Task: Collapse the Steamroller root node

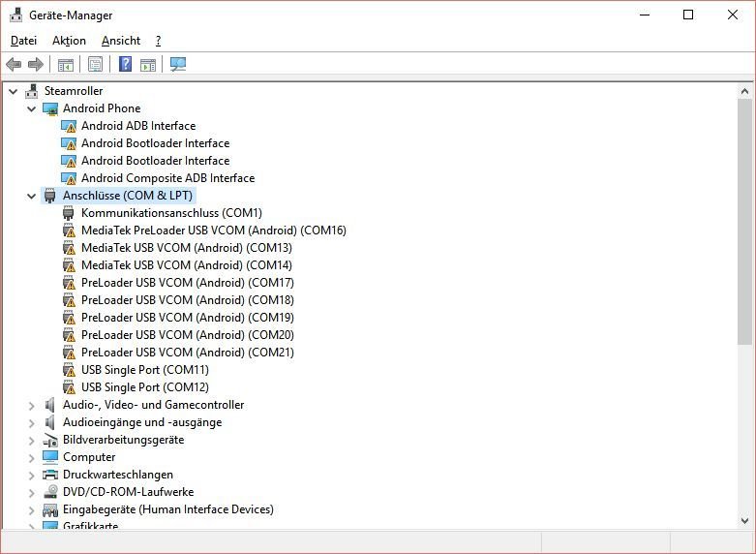Action: pos(13,91)
